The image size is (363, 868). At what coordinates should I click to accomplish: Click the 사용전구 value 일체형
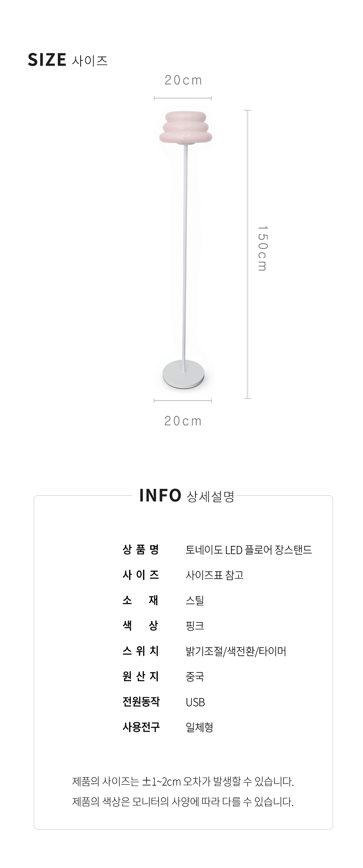tap(199, 727)
